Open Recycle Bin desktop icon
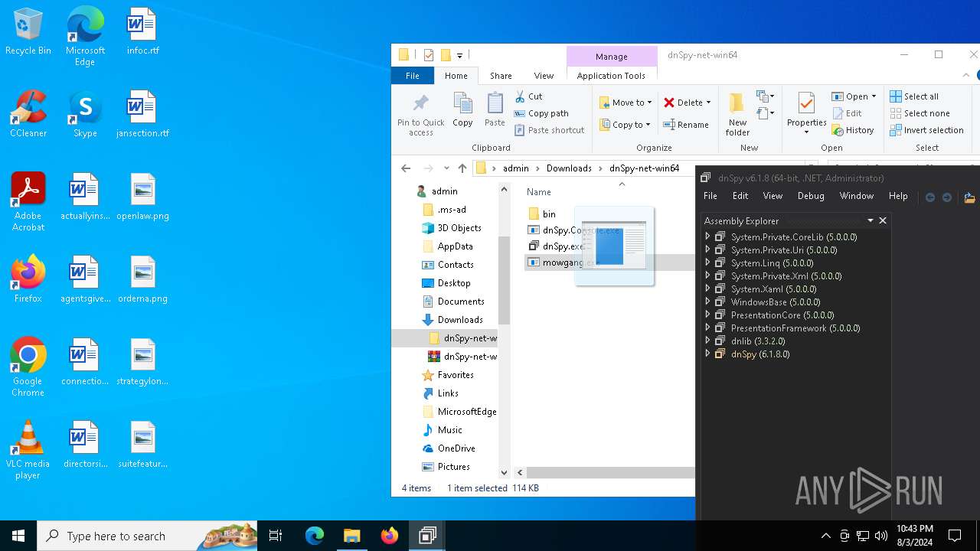 click(x=28, y=32)
